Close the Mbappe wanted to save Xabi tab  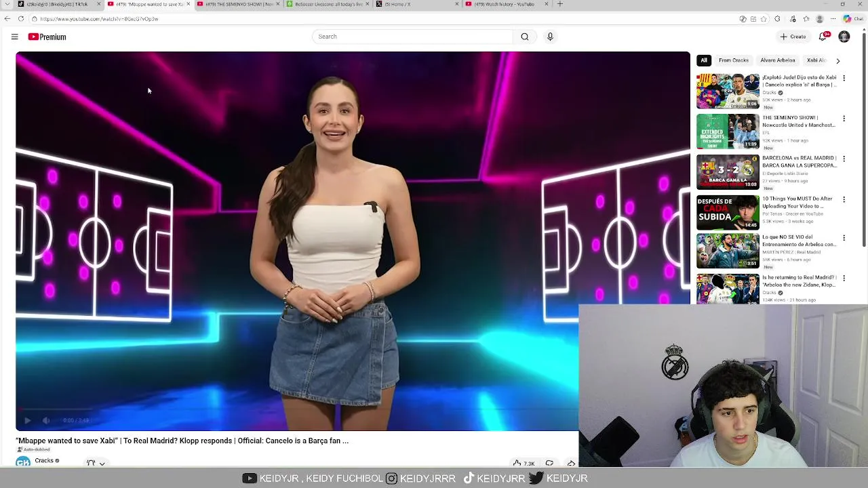coord(189,4)
